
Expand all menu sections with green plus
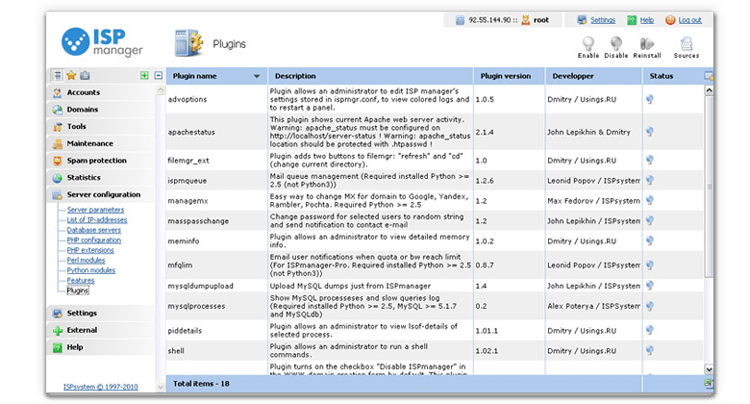[x=144, y=76]
